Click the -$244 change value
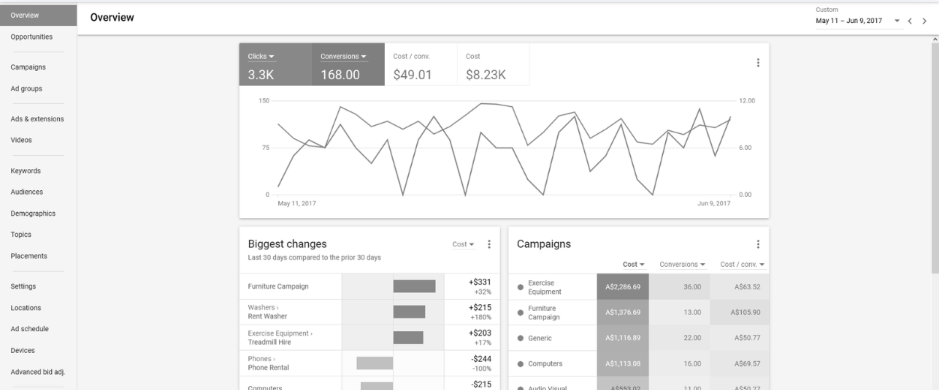Screen dimensions: 939x390 pos(481,359)
